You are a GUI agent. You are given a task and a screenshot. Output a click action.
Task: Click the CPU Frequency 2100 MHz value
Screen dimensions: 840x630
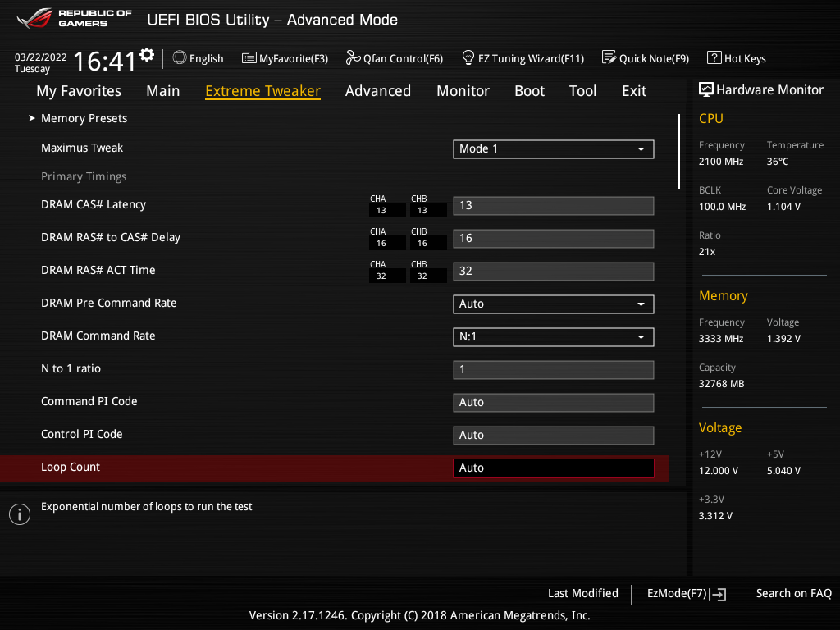tap(720, 162)
